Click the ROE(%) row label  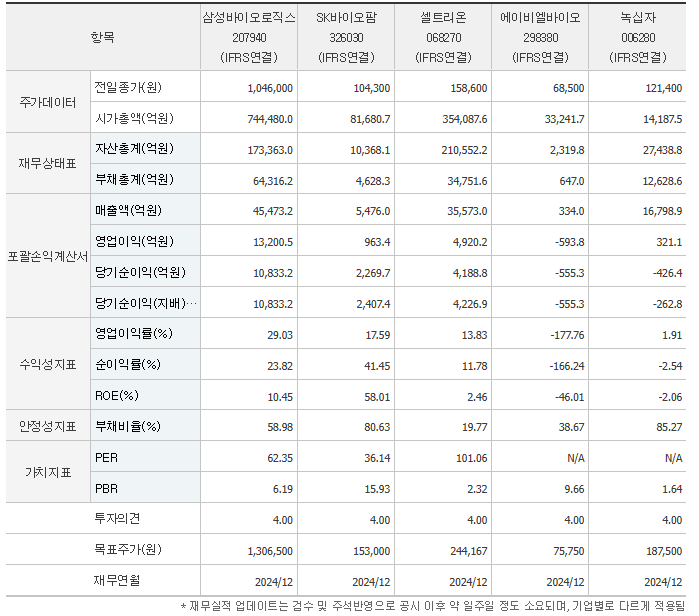pos(117,395)
